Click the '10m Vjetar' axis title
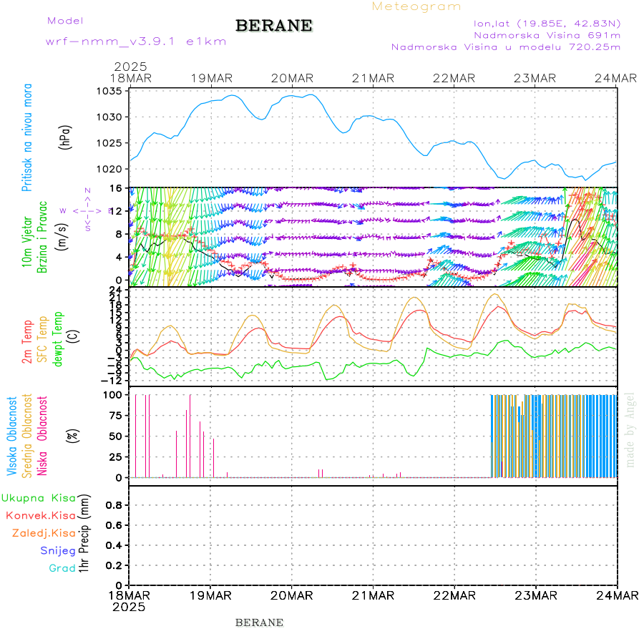This screenshot has height=644, width=644. point(26,242)
